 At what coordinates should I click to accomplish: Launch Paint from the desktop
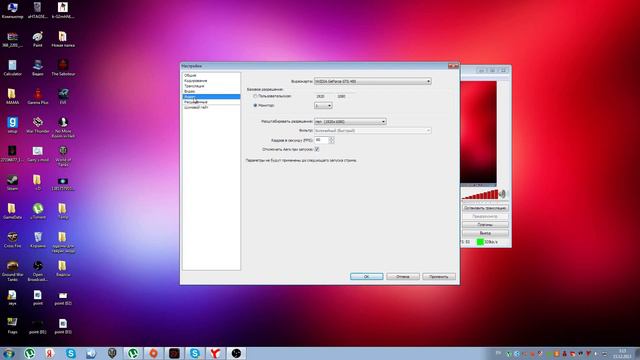pos(38,40)
